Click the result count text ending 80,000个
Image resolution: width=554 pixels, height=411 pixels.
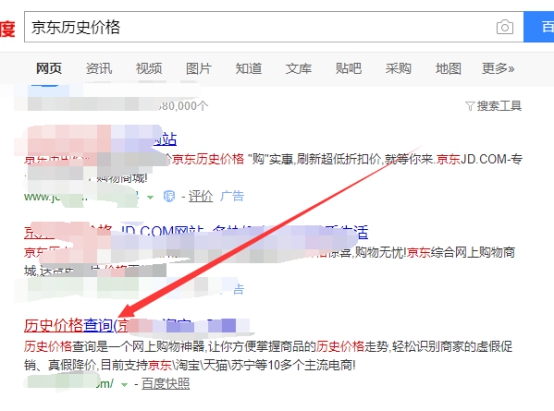click(183, 106)
